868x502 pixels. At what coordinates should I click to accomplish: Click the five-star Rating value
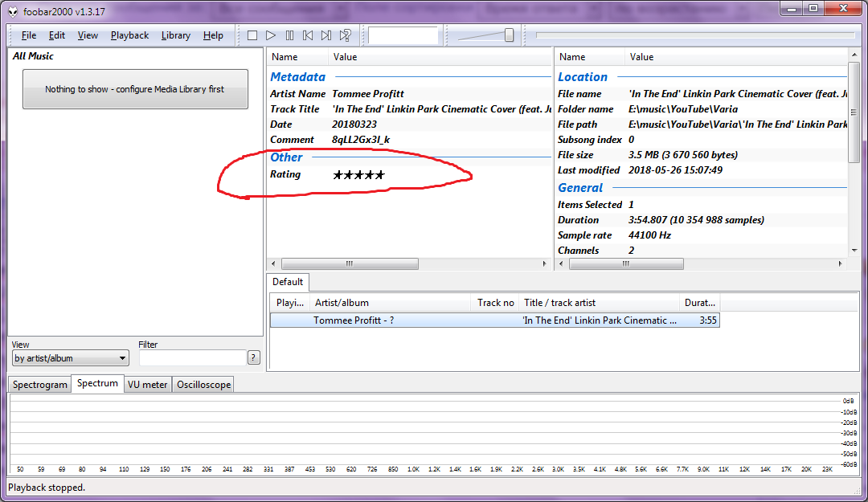[358, 175]
